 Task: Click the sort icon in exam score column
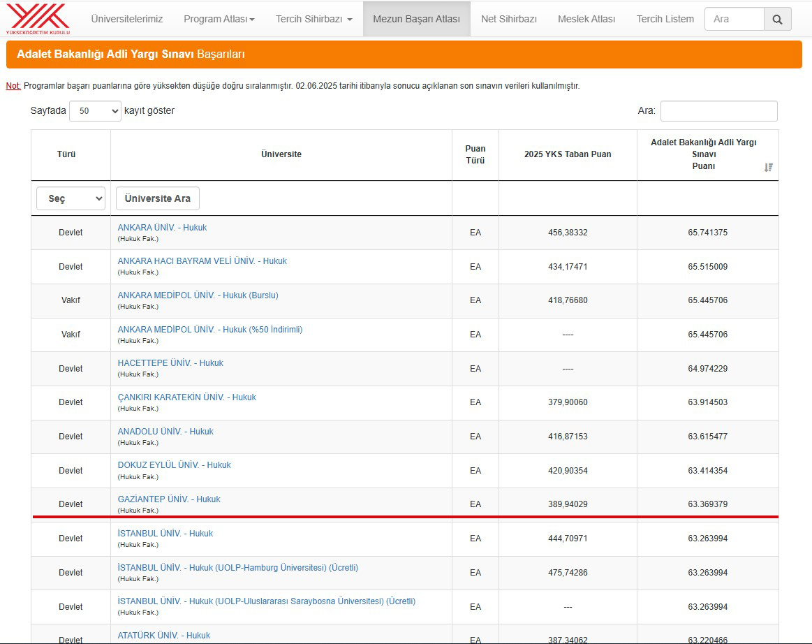click(x=768, y=167)
